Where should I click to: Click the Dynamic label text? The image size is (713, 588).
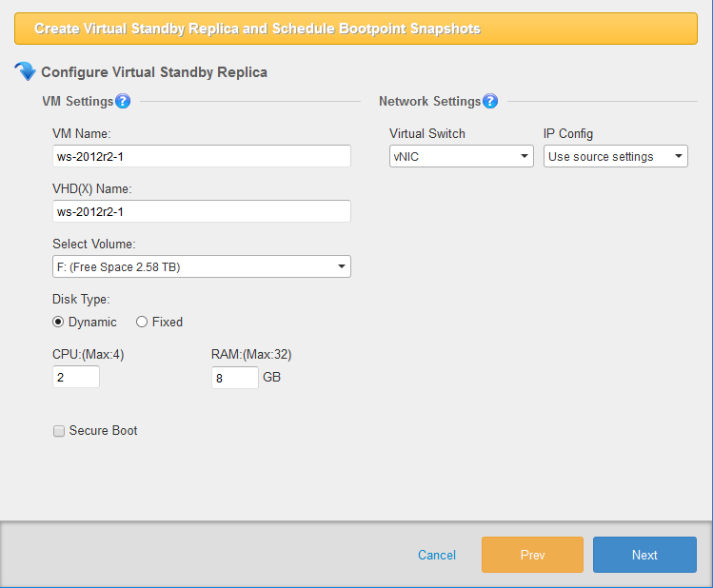[x=92, y=323]
